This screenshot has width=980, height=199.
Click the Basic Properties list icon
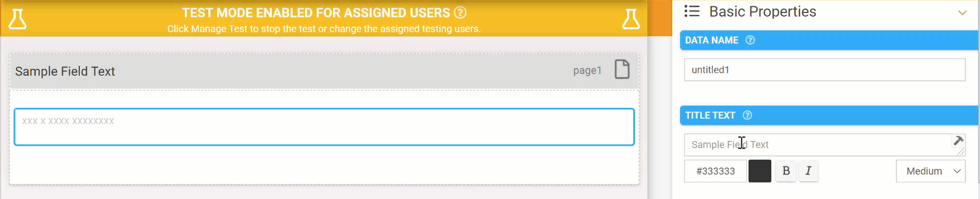click(x=692, y=11)
